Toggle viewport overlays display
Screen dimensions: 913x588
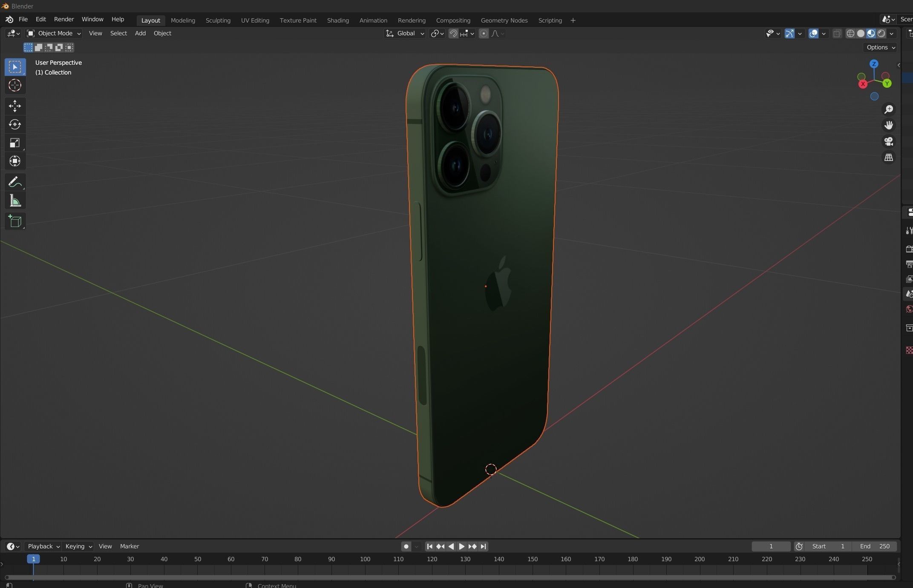[813, 34]
